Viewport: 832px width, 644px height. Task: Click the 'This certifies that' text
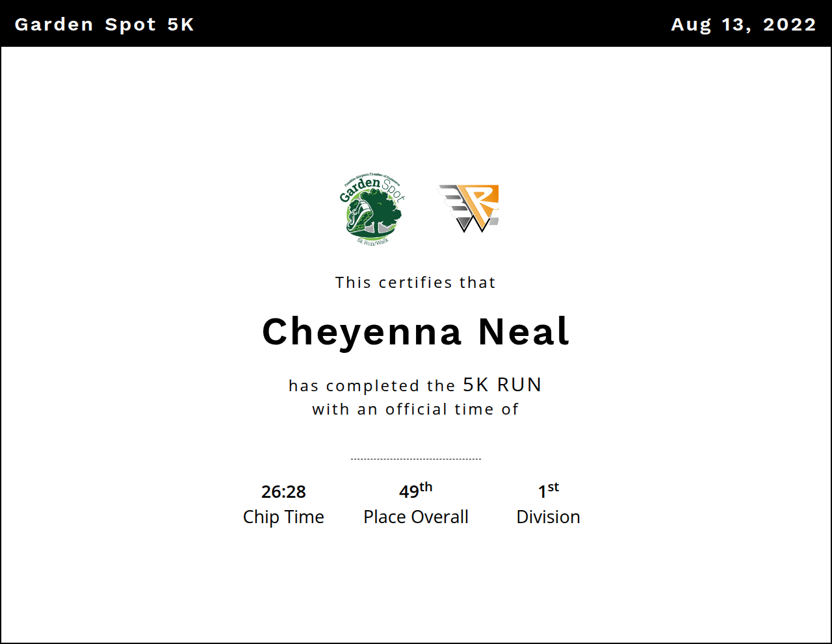(x=415, y=283)
